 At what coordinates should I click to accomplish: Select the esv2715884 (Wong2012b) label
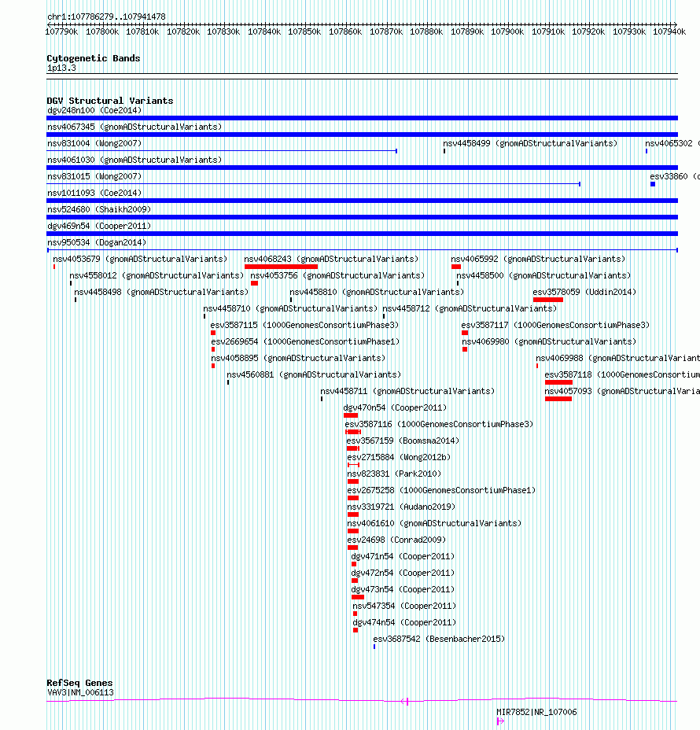click(400, 457)
